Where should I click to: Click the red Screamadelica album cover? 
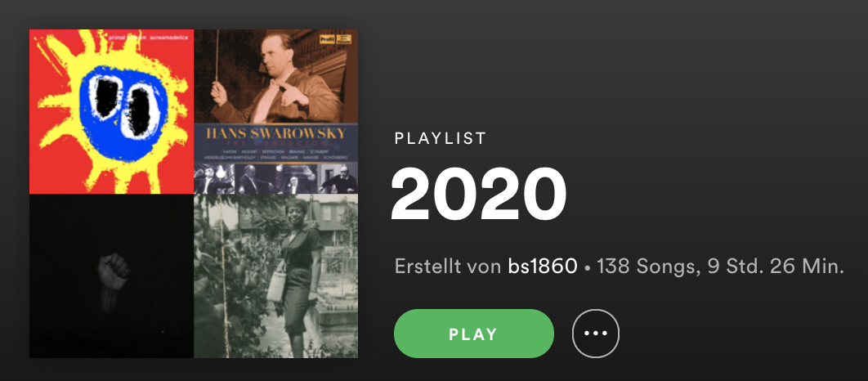(112, 111)
